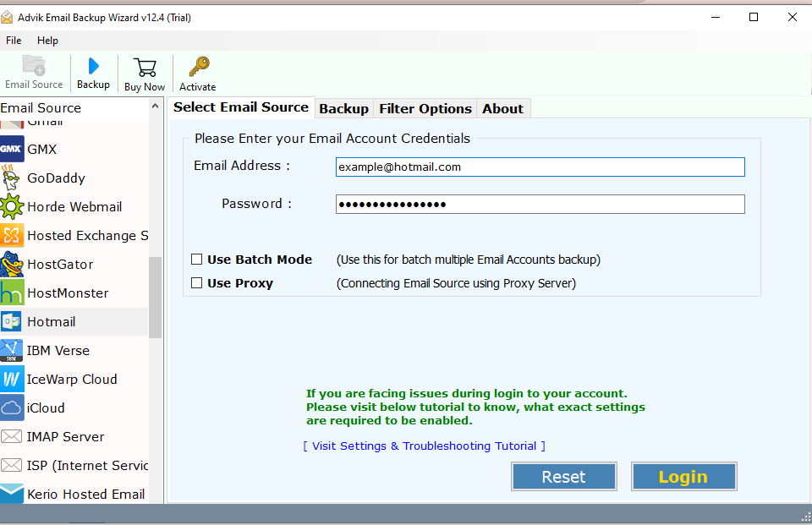Click the Backup play icon in toolbar

94,66
